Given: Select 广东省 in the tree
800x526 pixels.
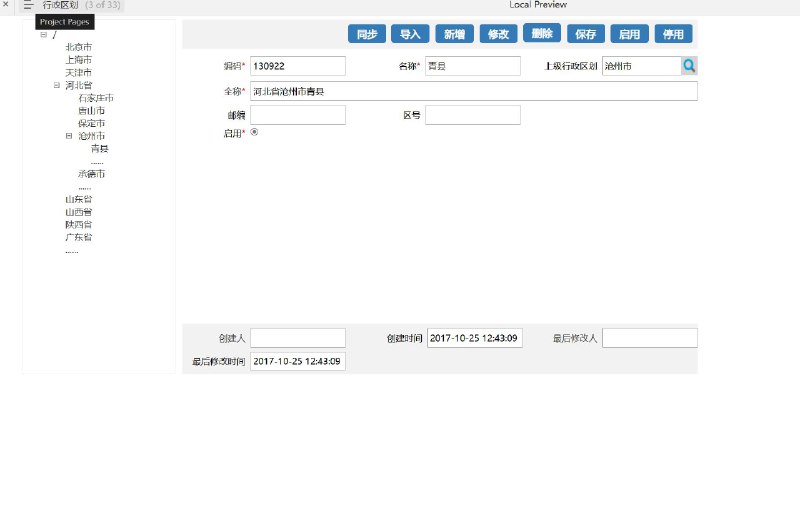Looking at the screenshot, I should [79, 237].
